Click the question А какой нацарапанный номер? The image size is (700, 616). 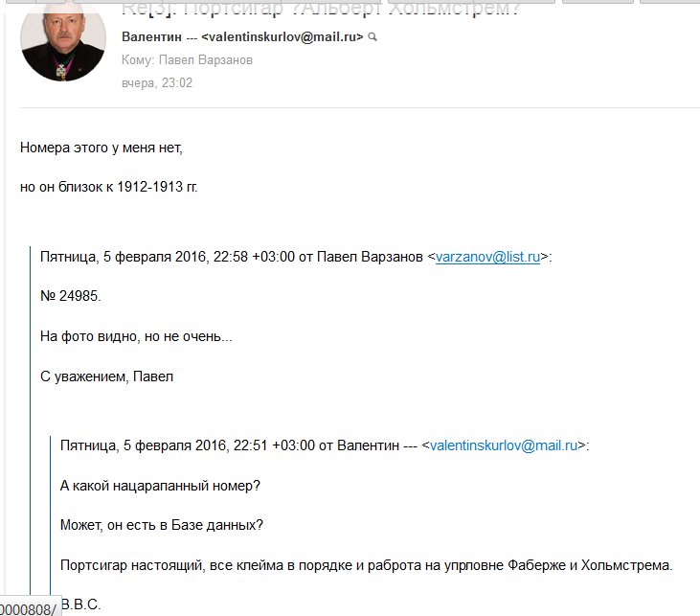160,486
